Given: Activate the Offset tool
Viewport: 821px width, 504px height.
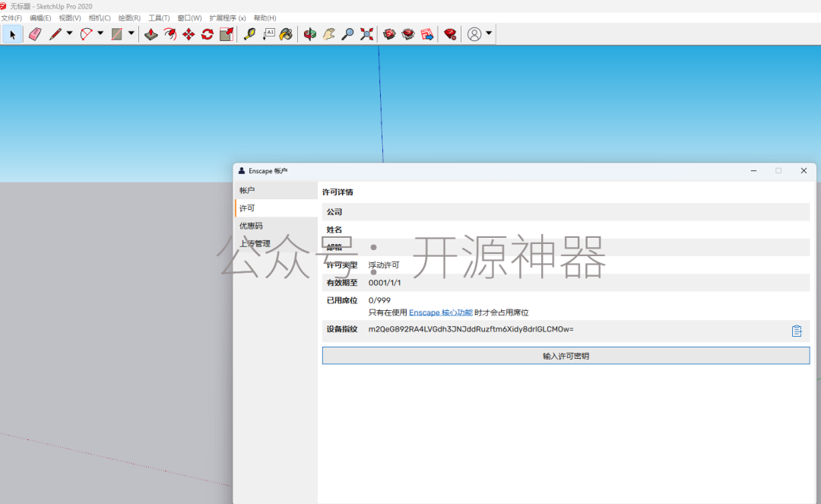Looking at the screenshot, I should (x=170, y=34).
